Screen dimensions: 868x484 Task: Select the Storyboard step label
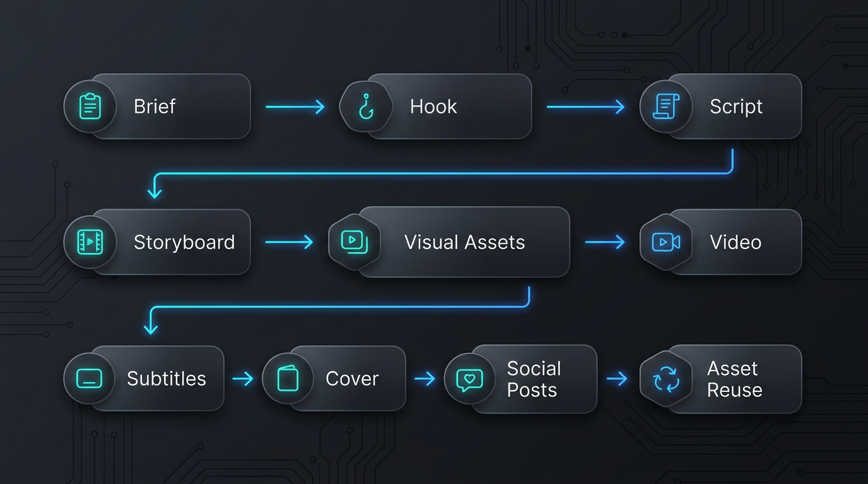coord(184,243)
